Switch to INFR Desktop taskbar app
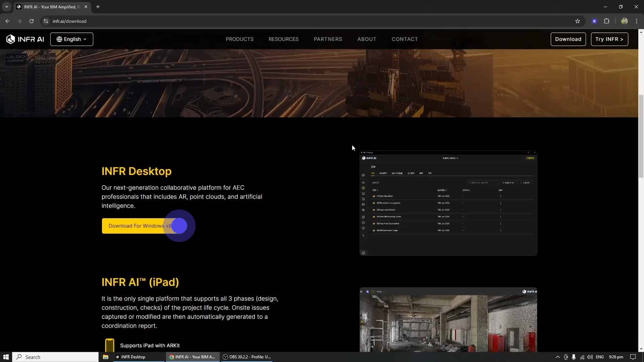This screenshot has width=644, height=362. pos(138,357)
